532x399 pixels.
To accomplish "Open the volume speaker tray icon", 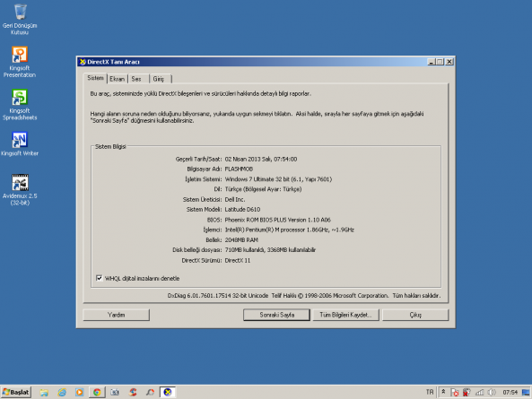I will (x=492, y=392).
